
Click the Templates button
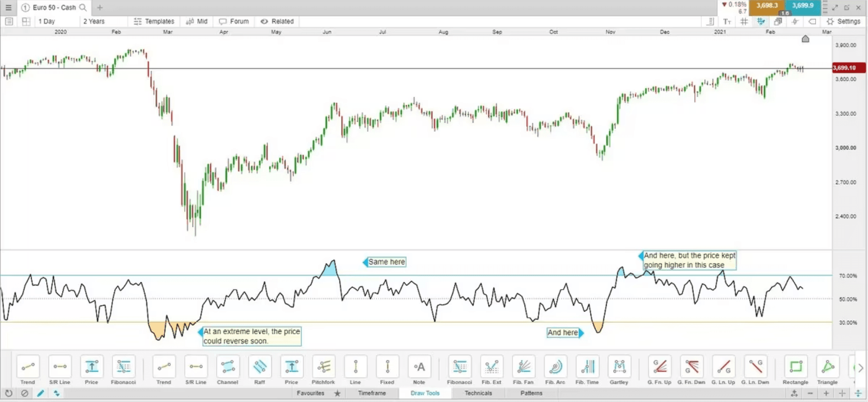[154, 21]
